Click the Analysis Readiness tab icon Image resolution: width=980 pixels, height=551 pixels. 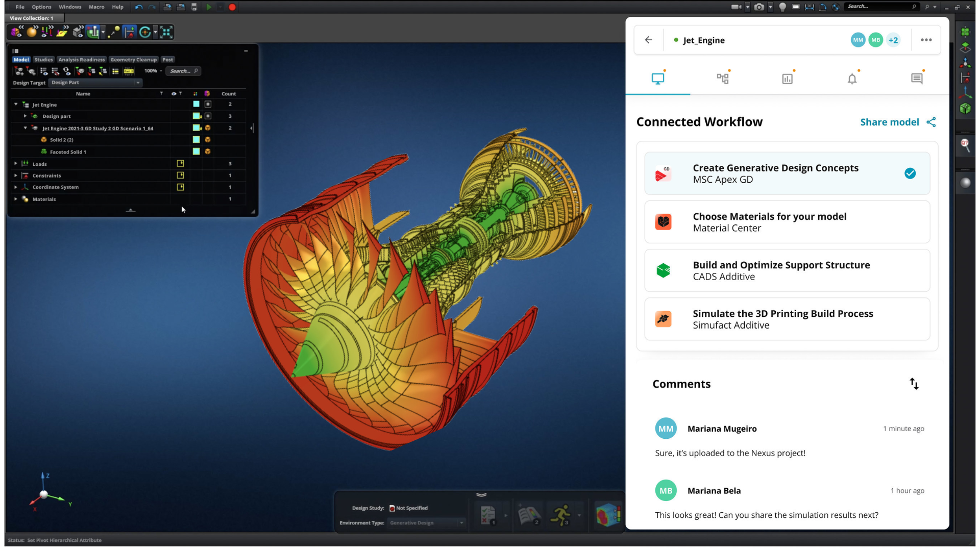click(82, 59)
